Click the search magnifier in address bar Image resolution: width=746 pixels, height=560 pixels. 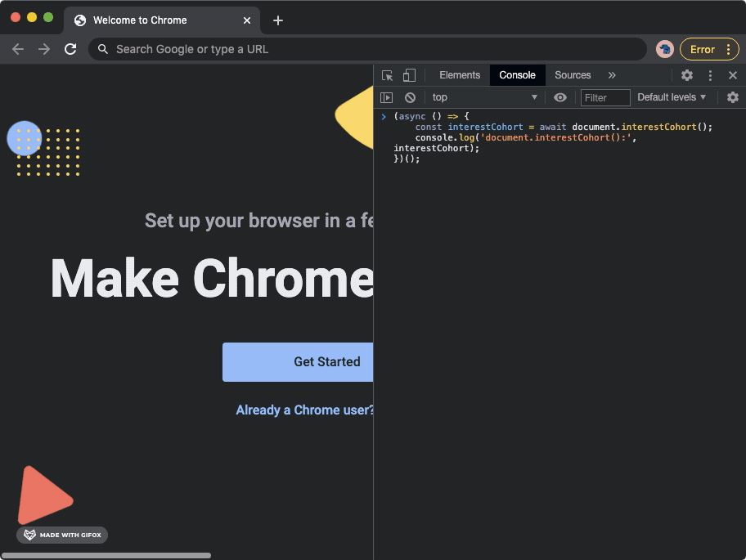[103, 49]
